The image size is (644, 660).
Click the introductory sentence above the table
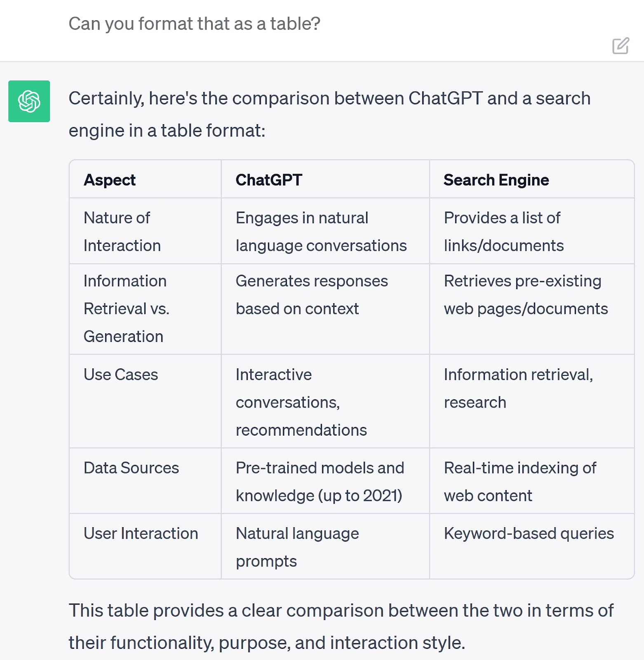pos(330,114)
